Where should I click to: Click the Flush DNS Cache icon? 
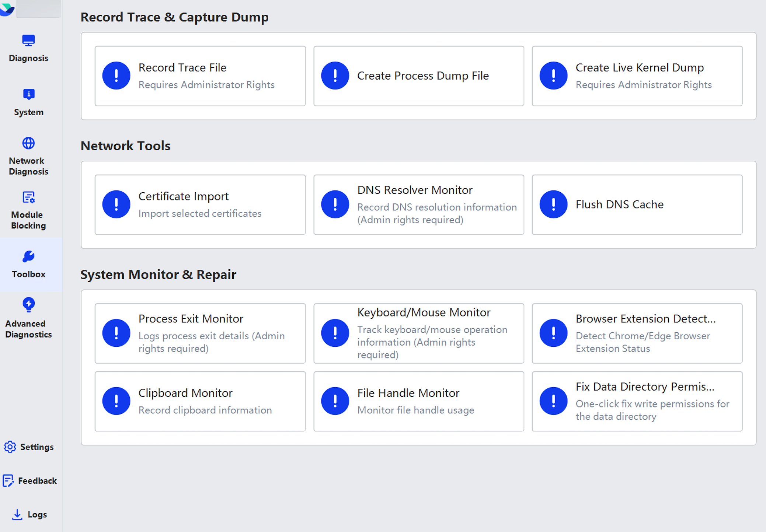(x=553, y=204)
